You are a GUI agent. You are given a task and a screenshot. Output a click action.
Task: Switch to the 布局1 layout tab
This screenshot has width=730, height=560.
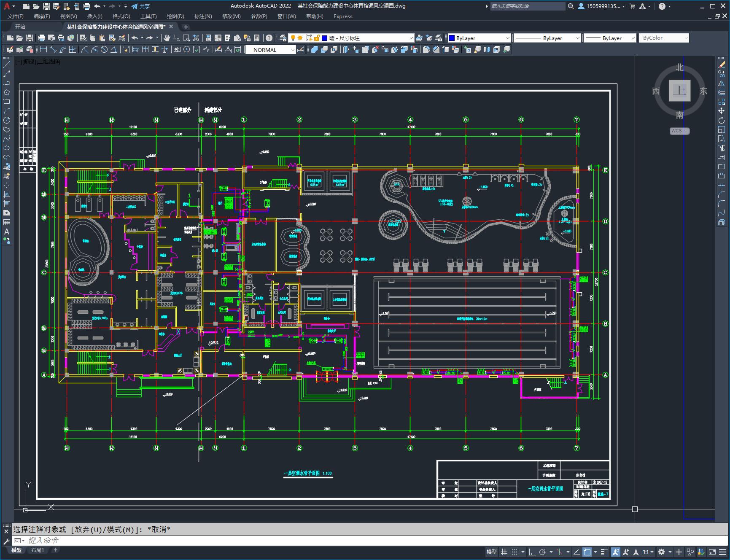click(x=37, y=550)
